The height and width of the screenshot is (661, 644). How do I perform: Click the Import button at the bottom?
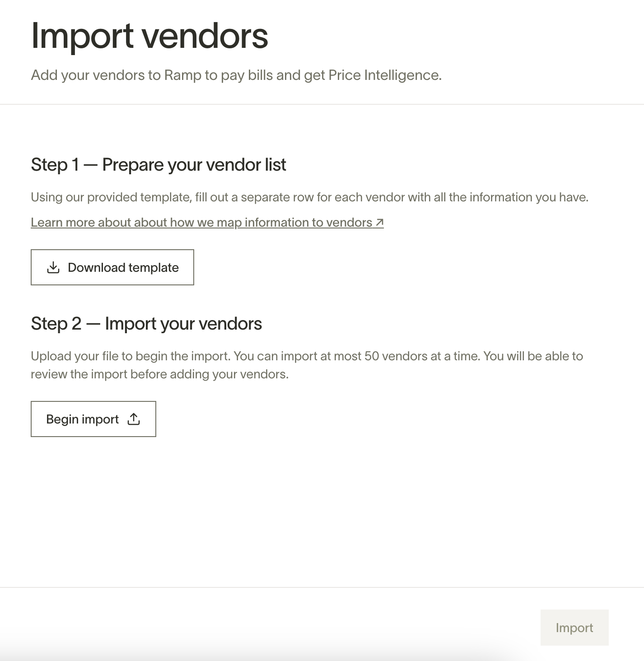click(574, 628)
